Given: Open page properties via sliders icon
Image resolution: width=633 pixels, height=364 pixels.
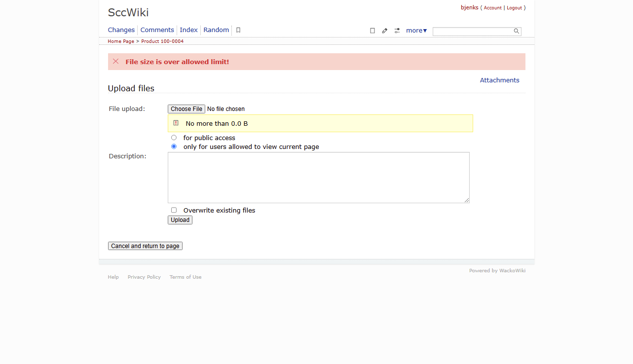Looking at the screenshot, I should pyautogui.click(x=397, y=31).
